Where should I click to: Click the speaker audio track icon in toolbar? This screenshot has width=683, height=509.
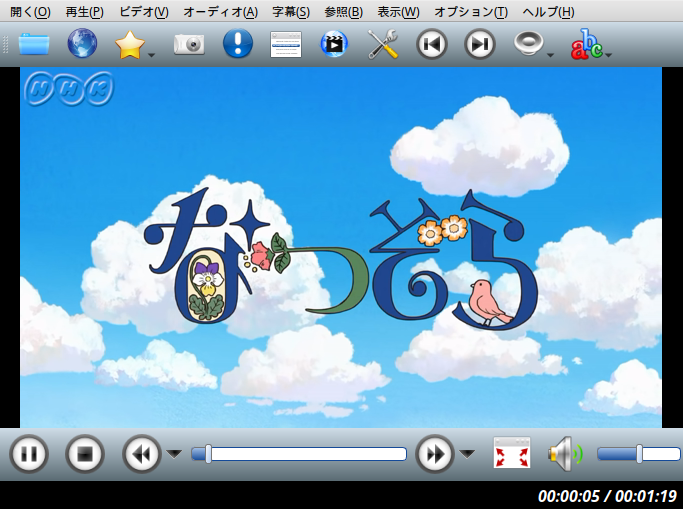[528, 44]
